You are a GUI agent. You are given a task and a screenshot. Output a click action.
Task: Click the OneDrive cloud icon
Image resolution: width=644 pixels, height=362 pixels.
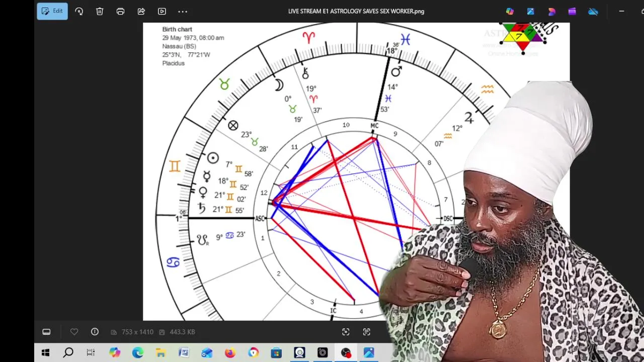tap(593, 11)
